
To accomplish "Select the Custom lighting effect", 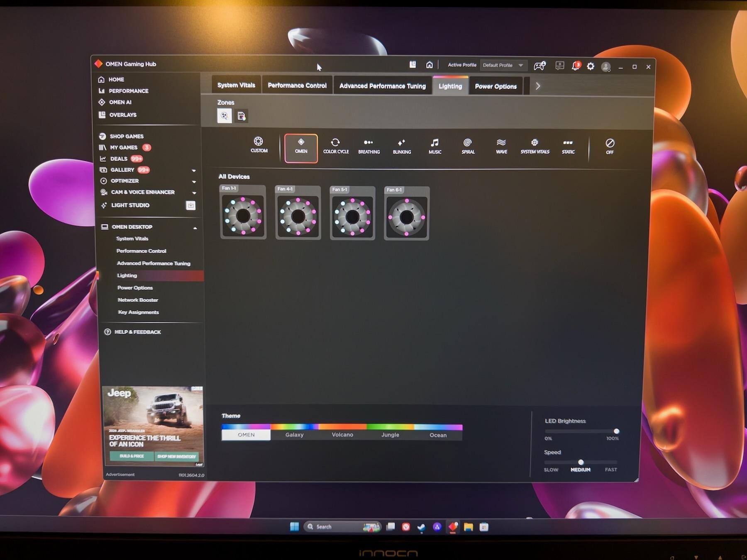I will pyautogui.click(x=259, y=146).
